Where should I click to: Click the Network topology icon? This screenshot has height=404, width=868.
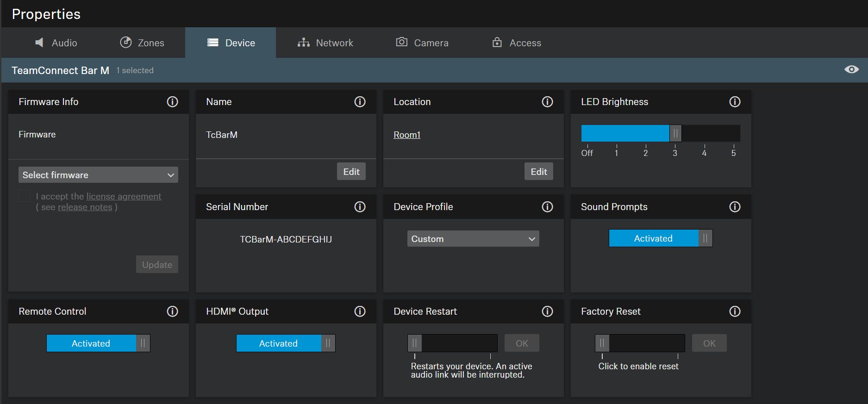click(304, 43)
